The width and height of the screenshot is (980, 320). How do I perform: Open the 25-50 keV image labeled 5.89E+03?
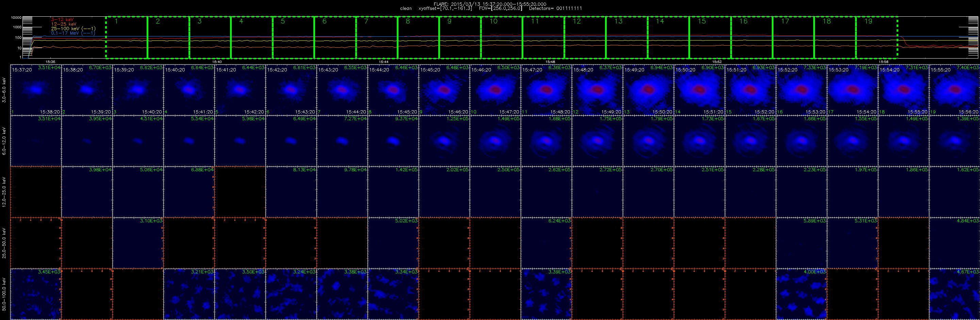[802, 243]
